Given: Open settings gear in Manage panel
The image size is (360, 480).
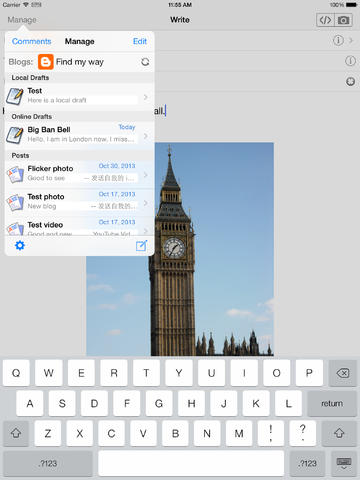Looking at the screenshot, I should point(20,246).
